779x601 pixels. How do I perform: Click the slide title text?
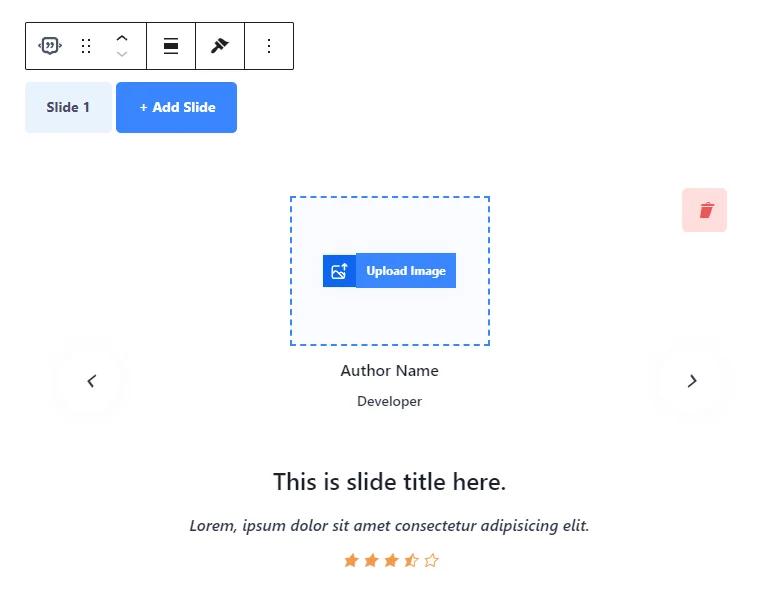389,482
